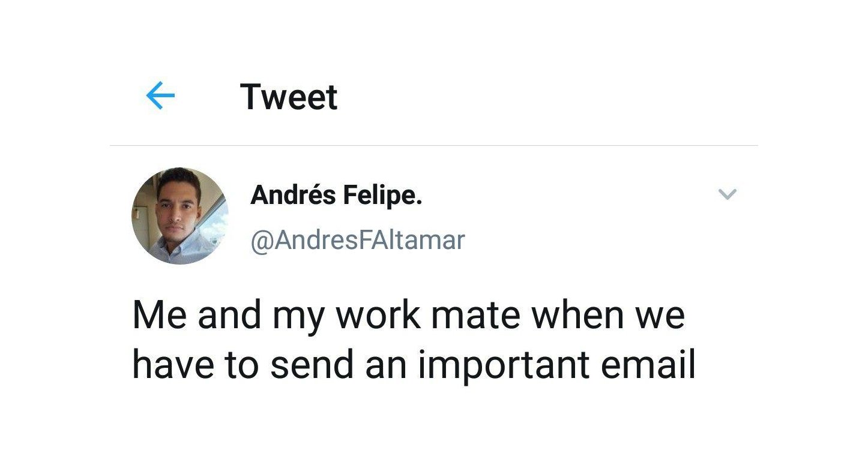Expand the down-caret menu beside Andrés Felipe

point(727,194)
